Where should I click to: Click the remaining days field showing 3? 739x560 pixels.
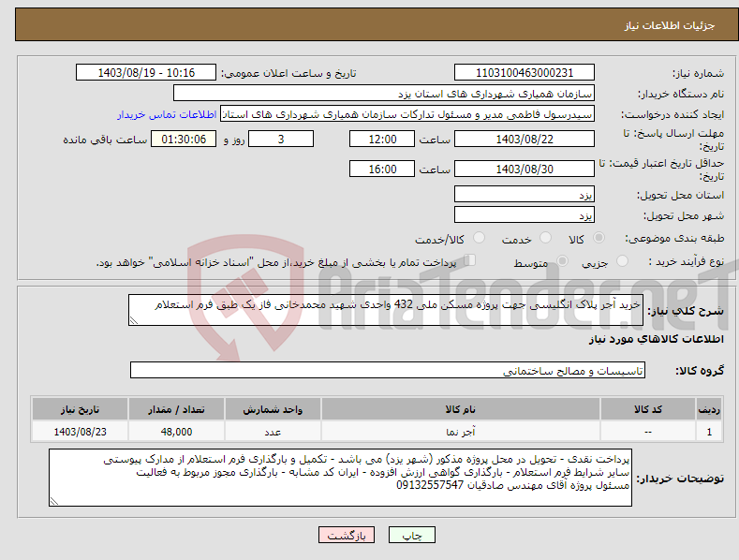(281, 139)
